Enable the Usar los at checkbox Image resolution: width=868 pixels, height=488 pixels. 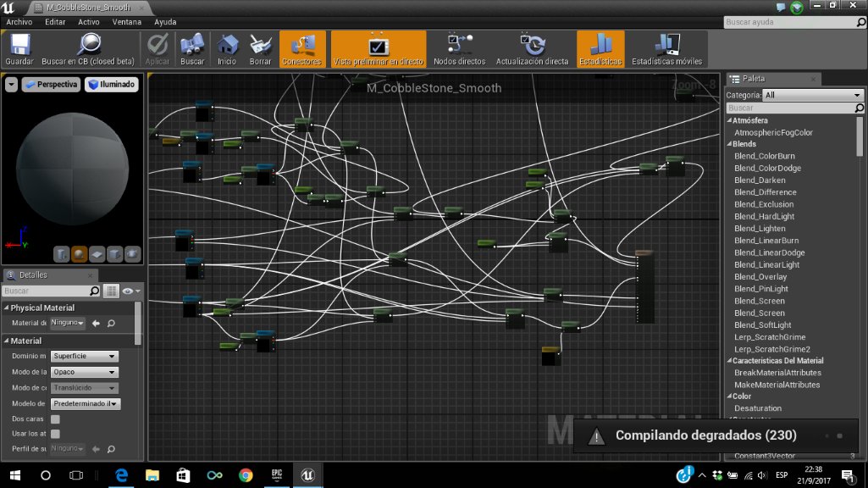56,434
